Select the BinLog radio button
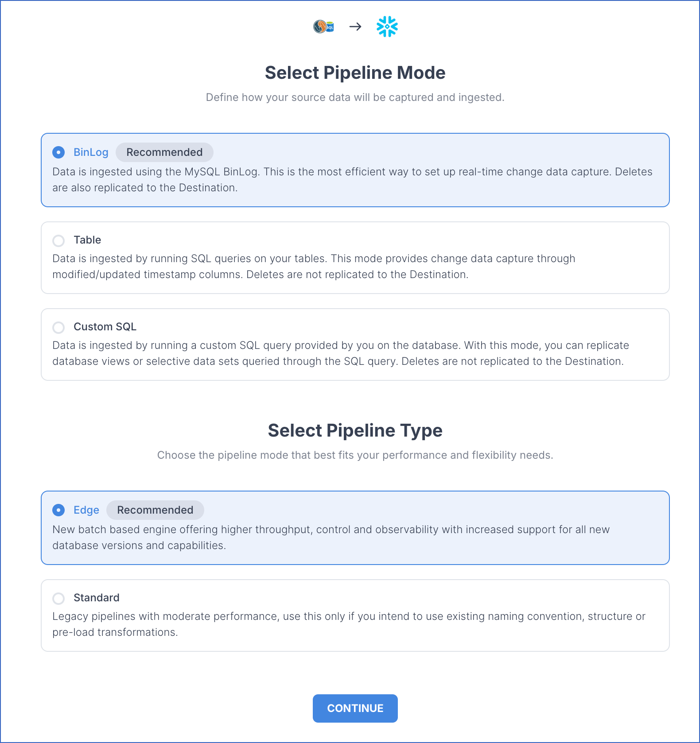Viewport: 700px width, 743px height. coord(58,152)
